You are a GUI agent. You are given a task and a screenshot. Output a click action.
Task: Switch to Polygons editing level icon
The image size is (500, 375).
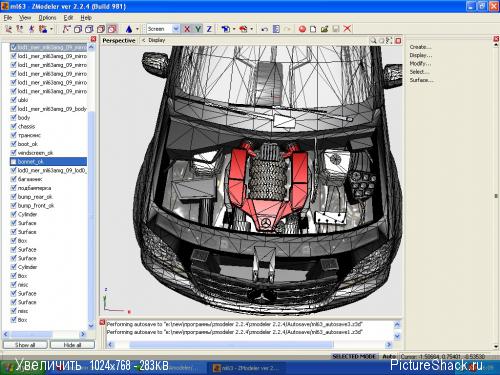coord(31,29)
